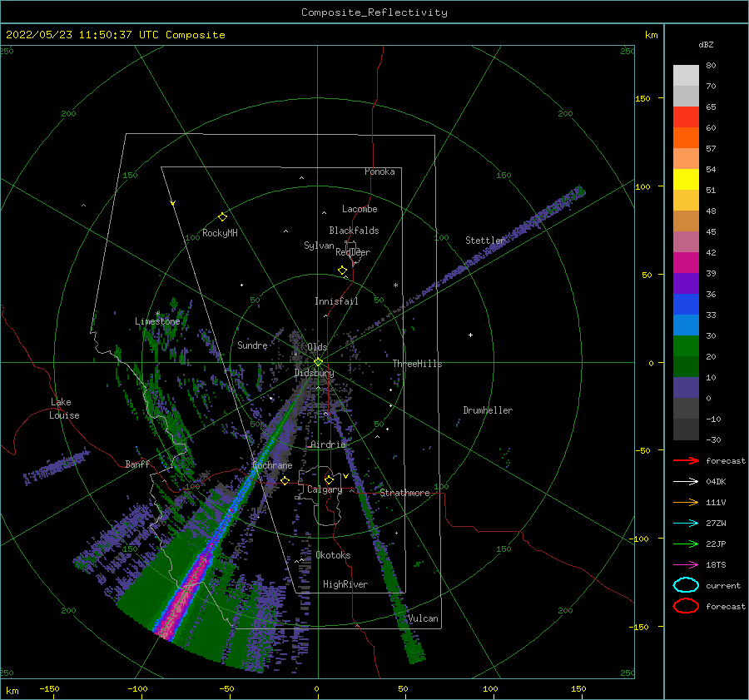Click yellow diamond marker below RedDeer
The image size is (749, 700).
coord(342,271)
